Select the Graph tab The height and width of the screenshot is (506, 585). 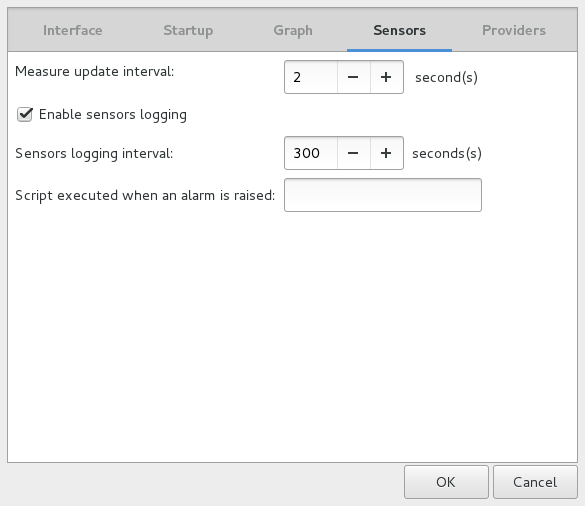click(x=293, y=30)
